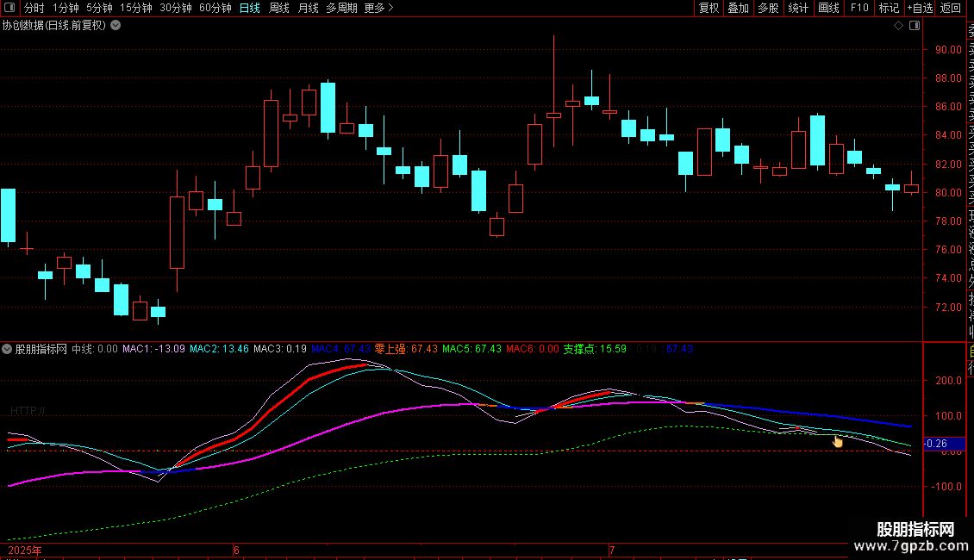The height and width of the screenshot is (560, 974).
Task: Expand dropdown beside 协创数据 title
Action: (x=116, y=26)
